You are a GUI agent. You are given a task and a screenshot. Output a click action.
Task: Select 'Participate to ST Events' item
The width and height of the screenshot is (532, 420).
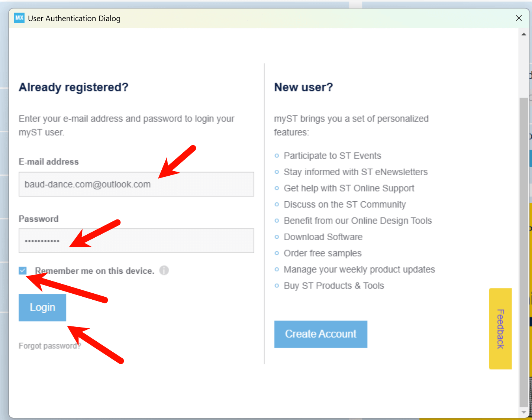(332, 156)
